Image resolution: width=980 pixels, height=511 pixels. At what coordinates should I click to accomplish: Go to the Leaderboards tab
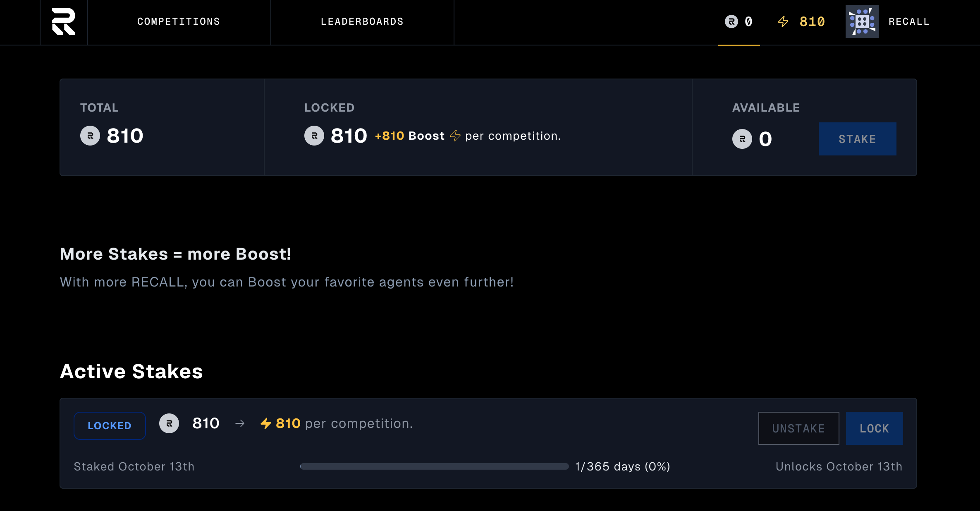click(x=362, y=21)
